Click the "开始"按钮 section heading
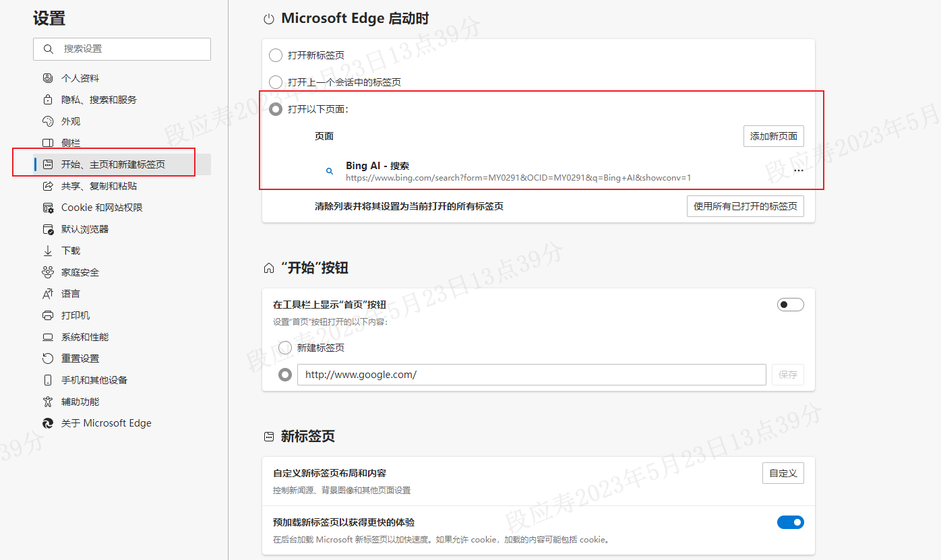Image resolution: width=941 pixels, height=560 pixels. (315, 268)
